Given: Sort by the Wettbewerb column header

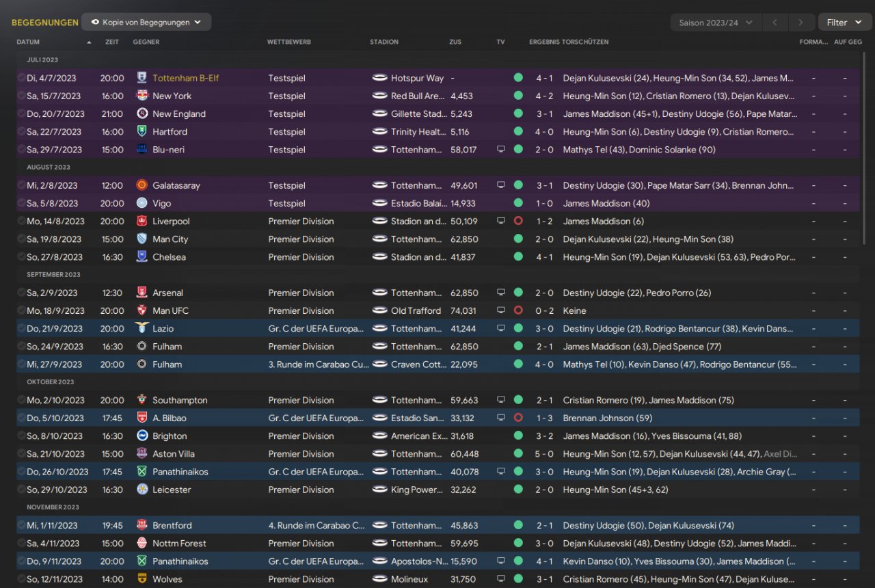Looking at the screenshot, I should 288,42.
